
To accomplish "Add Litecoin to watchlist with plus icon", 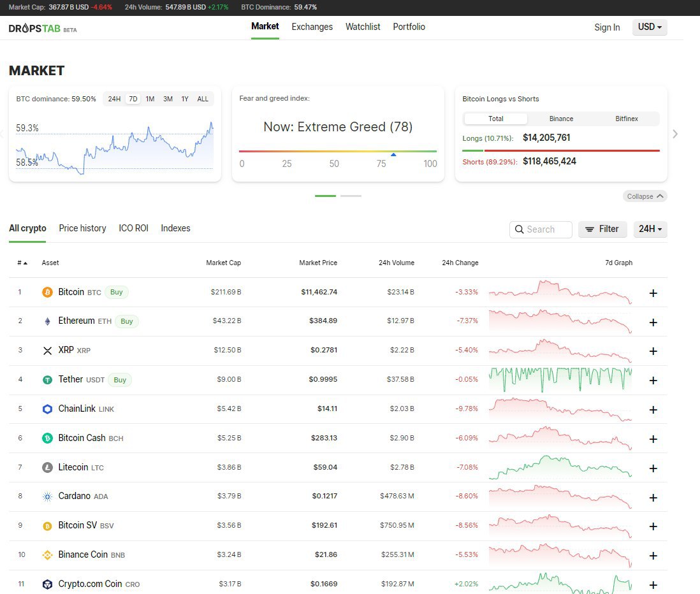I will (x=653, y=468).
